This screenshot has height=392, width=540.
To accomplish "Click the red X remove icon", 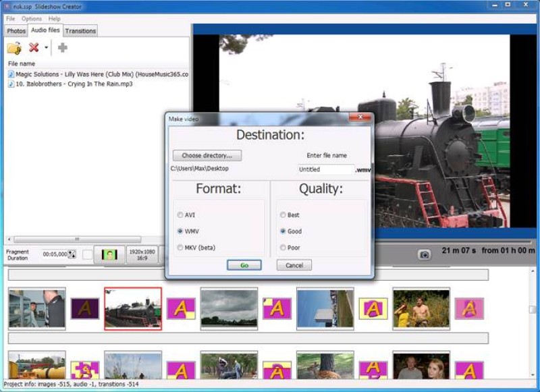I will [34, 48].
